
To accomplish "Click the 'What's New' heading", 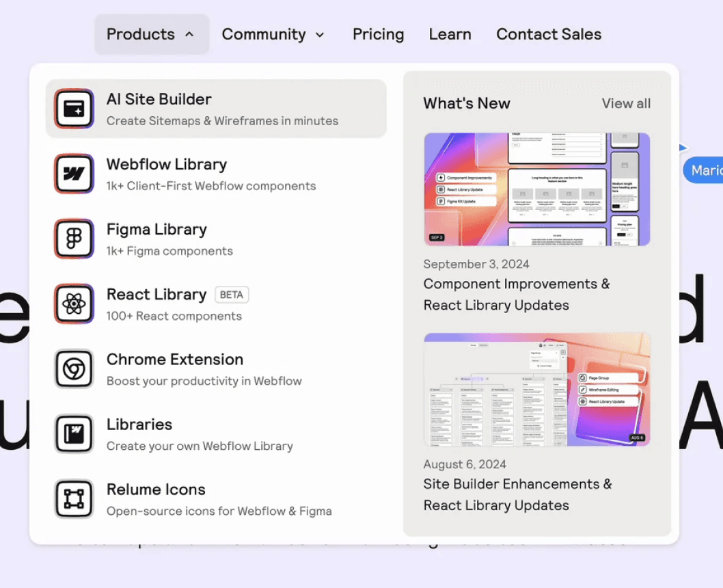I will (467, 103).
